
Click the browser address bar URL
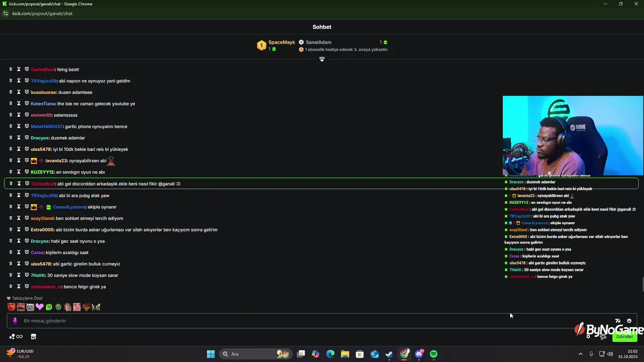click(42, 14)
